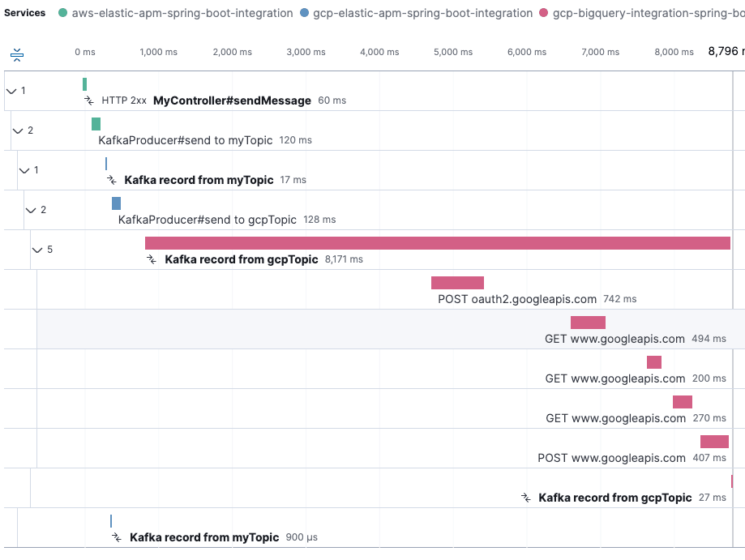The height and width of the screenshot is (560, 745).
Task: Click the long pink 8,171 ms Kafka record bar
Action: (438, 243)
